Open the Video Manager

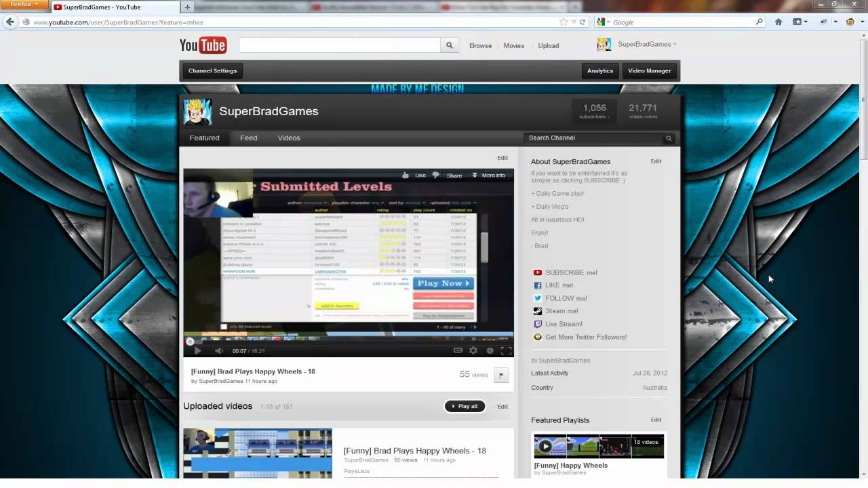point(650,71)
